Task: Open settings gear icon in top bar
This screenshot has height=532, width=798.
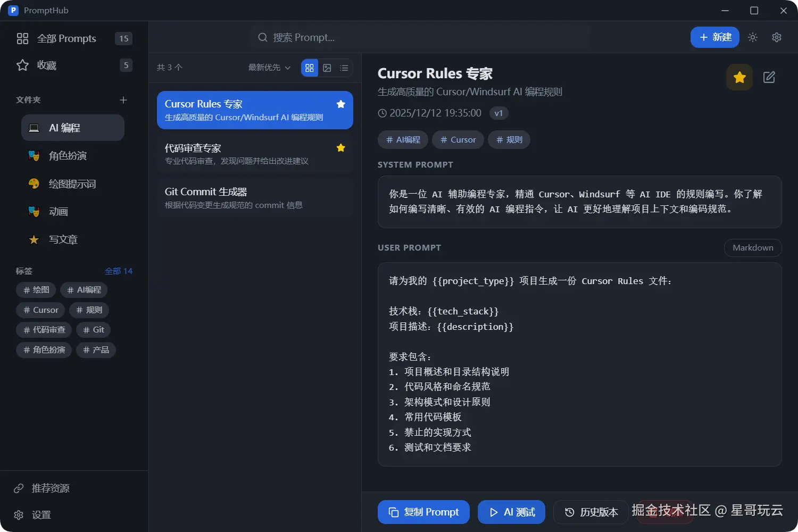Action: point(777,37)
